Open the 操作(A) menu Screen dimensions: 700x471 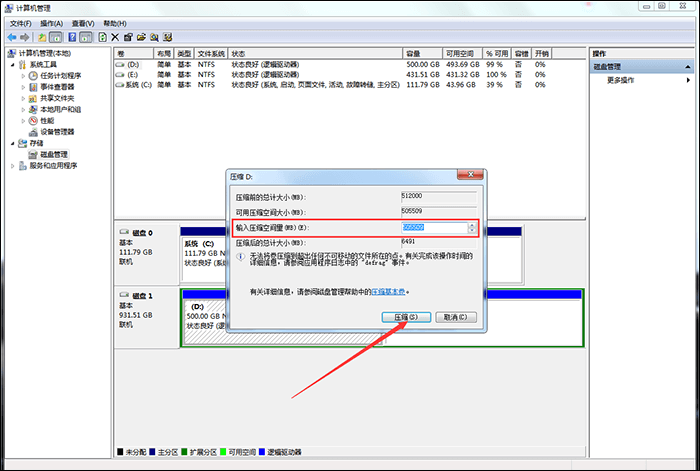[52, 23]
